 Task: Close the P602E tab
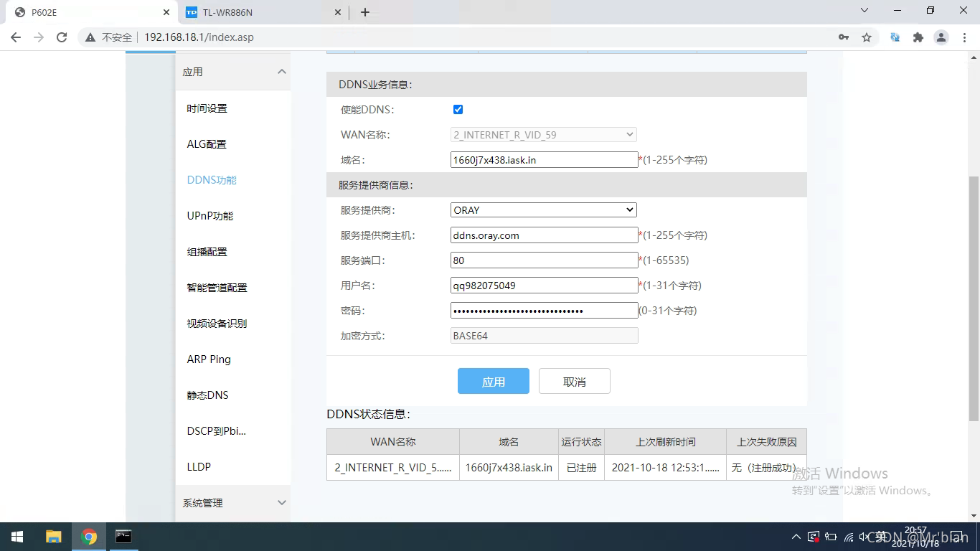coord(166,12)
